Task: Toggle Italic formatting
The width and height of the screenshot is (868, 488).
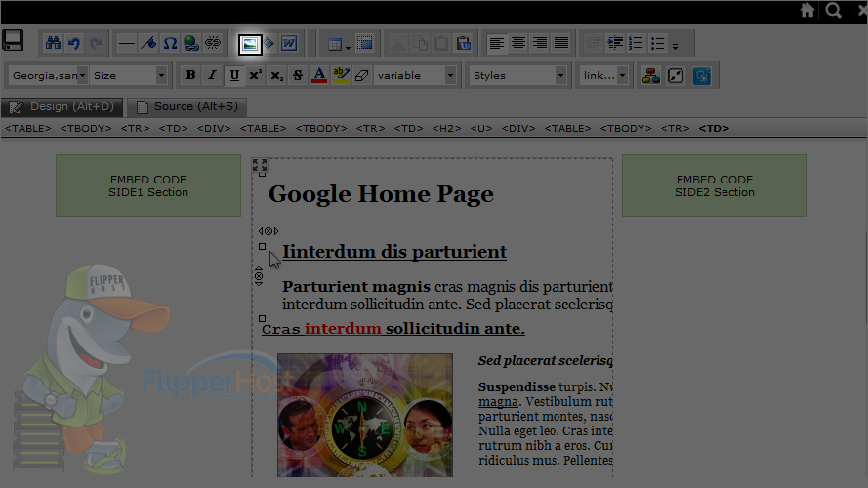Action: 212,75
